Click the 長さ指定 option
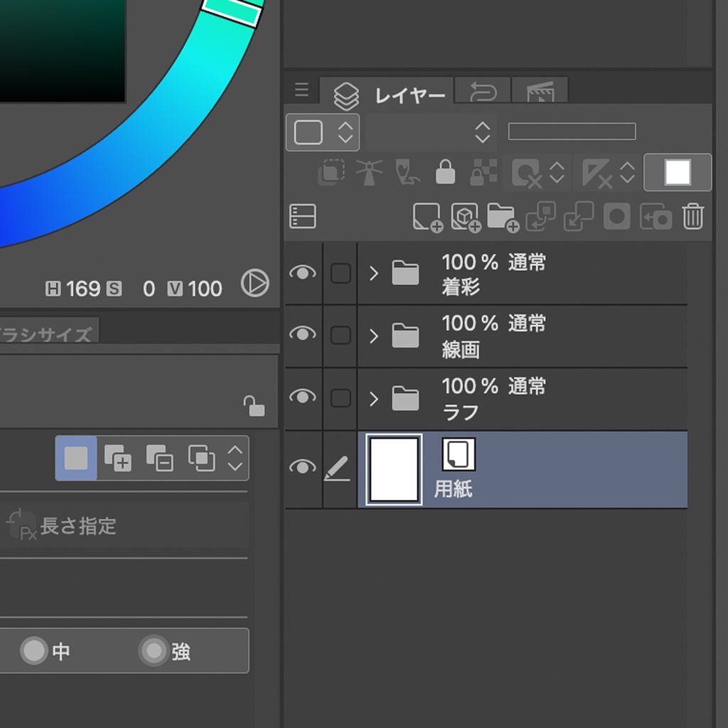 (124, 525)
